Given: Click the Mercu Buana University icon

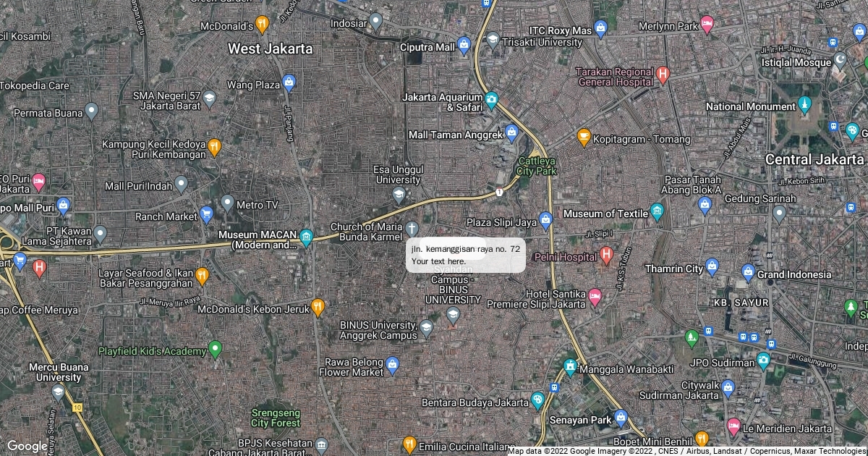Looking at the screenshot, I should [58, 394].
